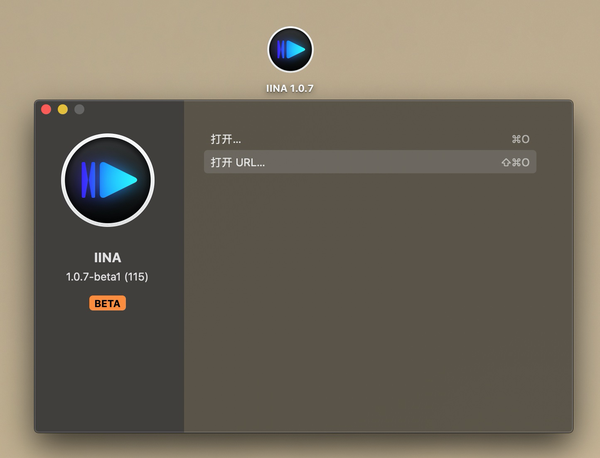Minimize the IINA welcome window
The image size is (600, 458).
(x=63, y=109)
